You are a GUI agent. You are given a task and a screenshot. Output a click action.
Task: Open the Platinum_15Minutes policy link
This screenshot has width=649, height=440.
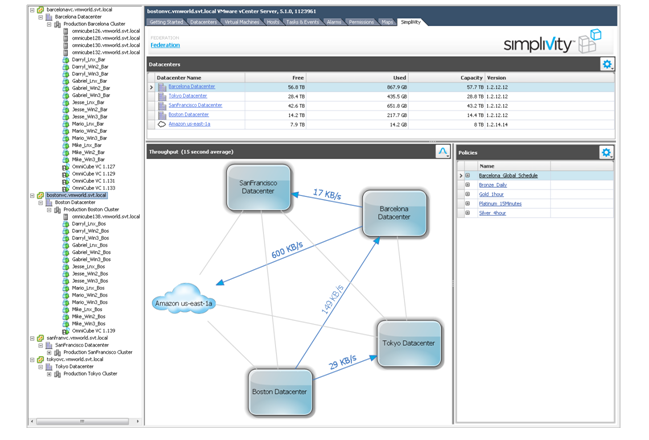pos(500,204)
